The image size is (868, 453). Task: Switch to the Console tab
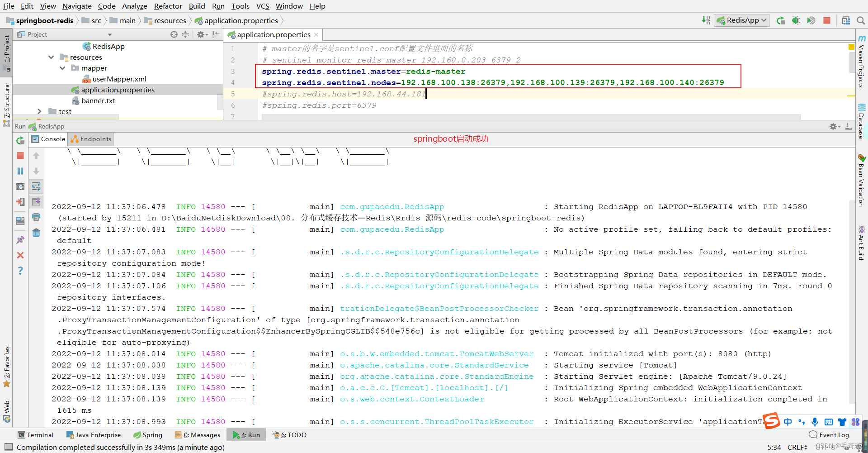click(x=48, y=139)
